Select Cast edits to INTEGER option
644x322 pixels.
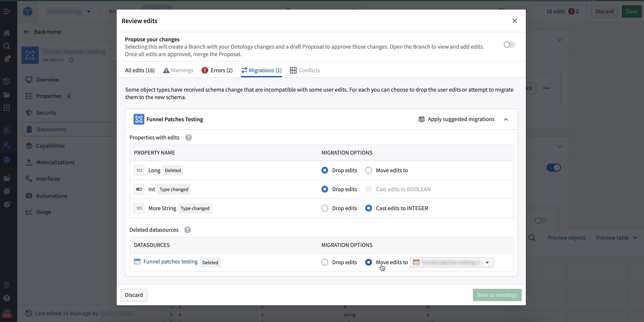(x=369, y=208)
